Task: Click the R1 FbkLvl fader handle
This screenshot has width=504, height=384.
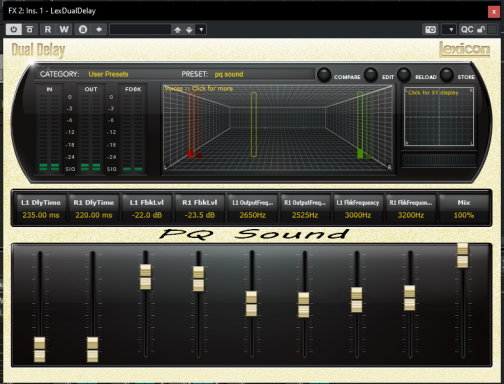Action: click(x=198, y=279)
